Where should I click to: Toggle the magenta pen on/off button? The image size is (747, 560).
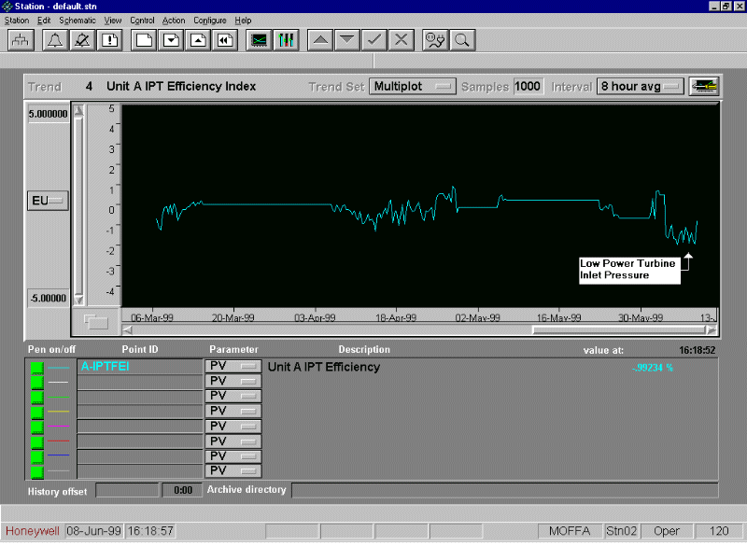[x=37, y=427]
